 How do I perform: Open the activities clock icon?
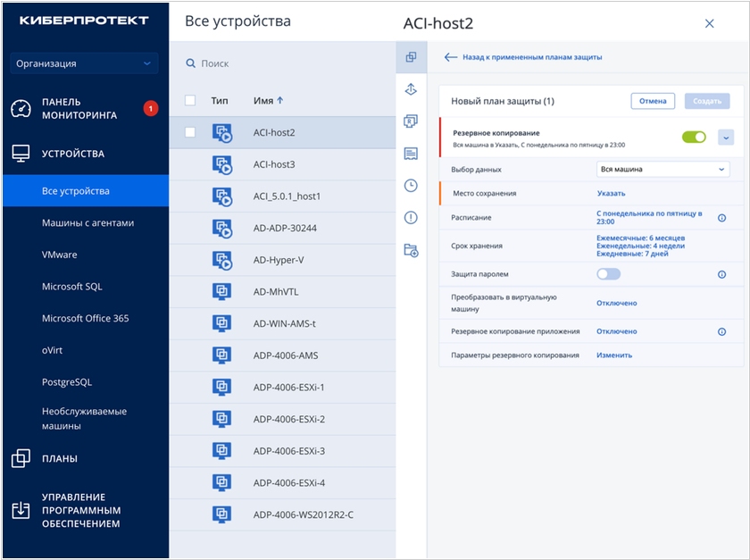(x=411, y=186)
